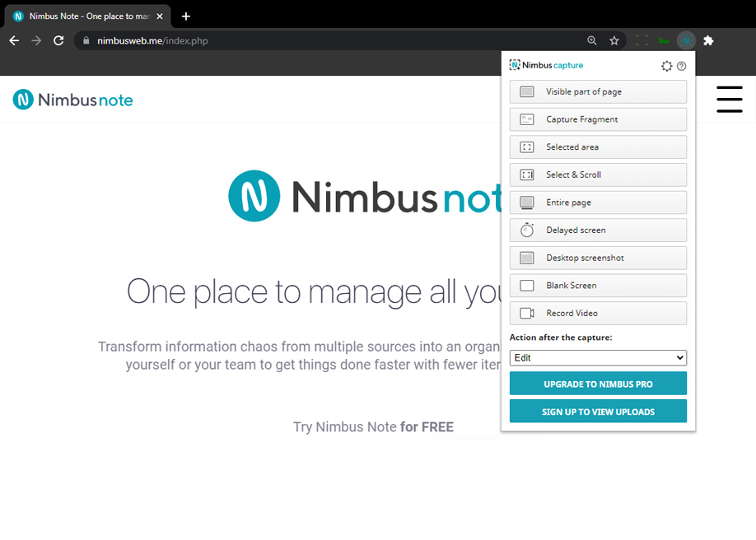
Task: Open a new browser tab
Action: (185, 15)
